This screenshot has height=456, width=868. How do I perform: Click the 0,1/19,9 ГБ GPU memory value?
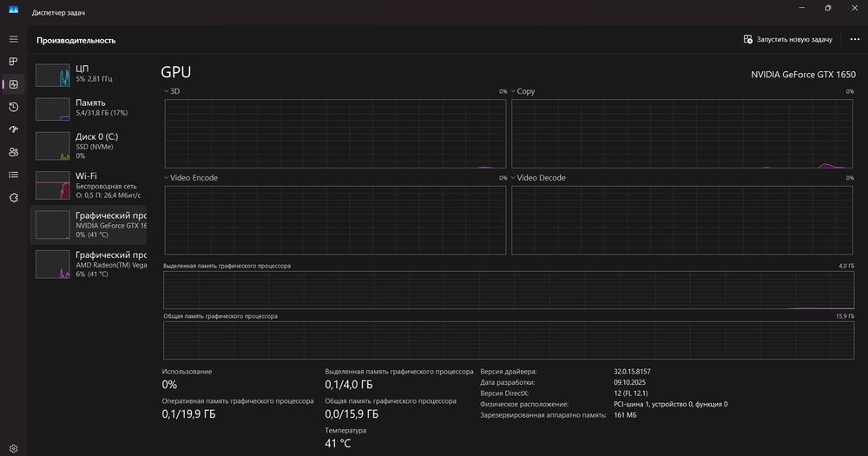click(x=188, y=414)
